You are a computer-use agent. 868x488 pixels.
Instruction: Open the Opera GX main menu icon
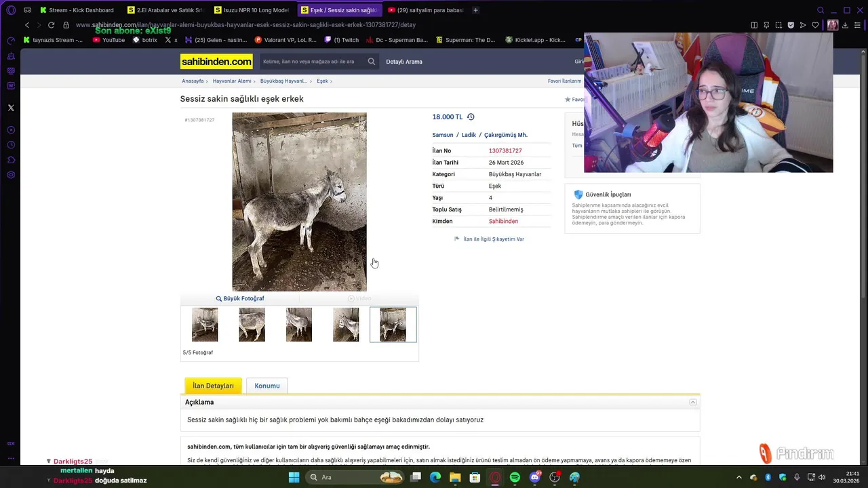11,10
